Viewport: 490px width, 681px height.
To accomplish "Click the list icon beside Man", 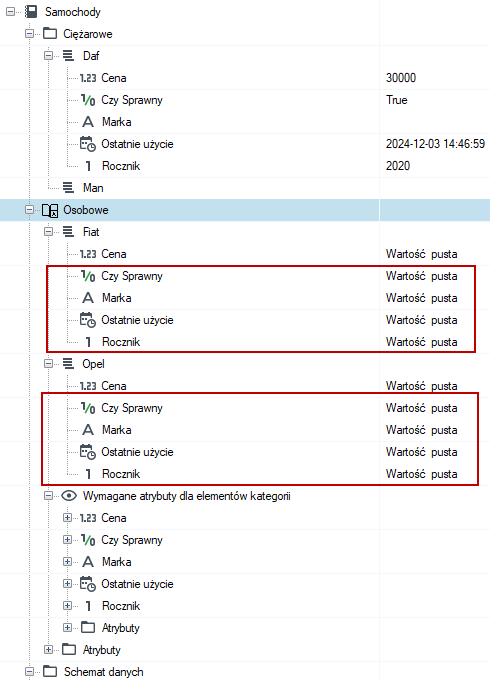I will [x=68, y=188].
